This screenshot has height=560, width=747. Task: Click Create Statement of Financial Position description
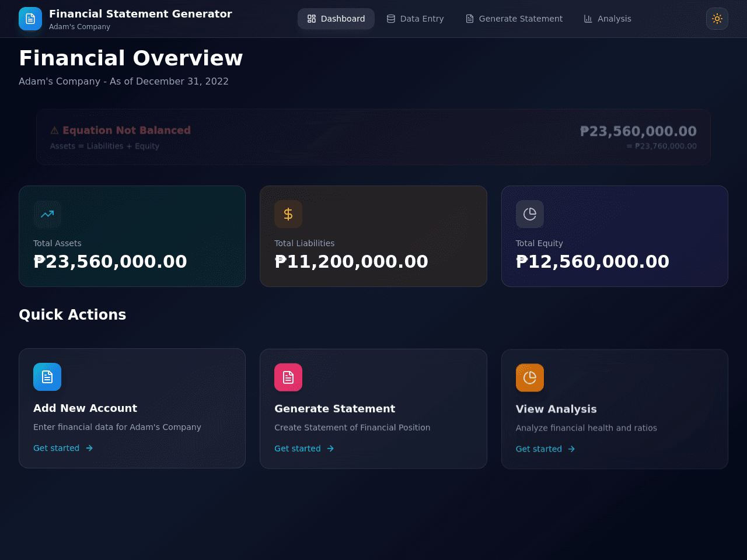coord(352,428)
